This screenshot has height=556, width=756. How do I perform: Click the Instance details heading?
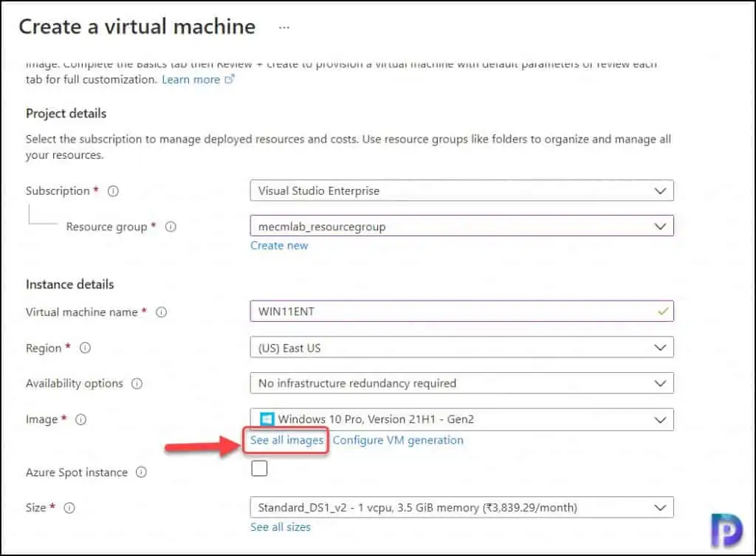(x=70, y=284)
